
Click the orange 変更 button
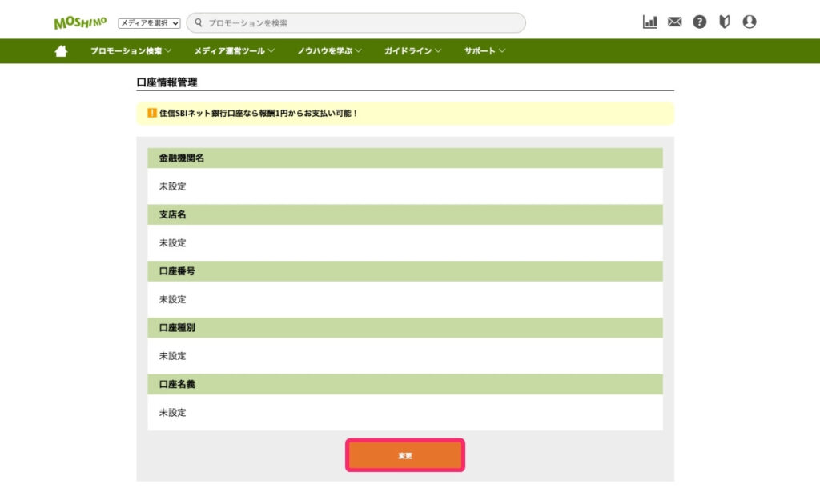point(405,454)
